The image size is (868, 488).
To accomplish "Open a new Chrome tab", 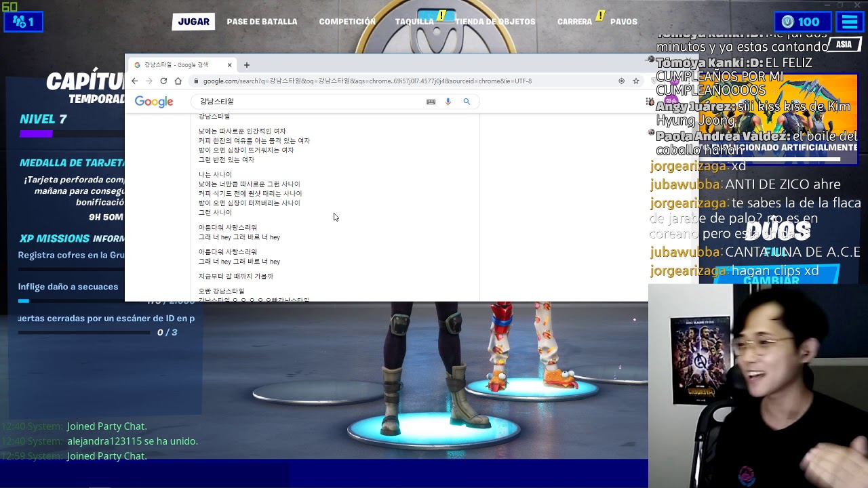I will click(x=247, y=65).
